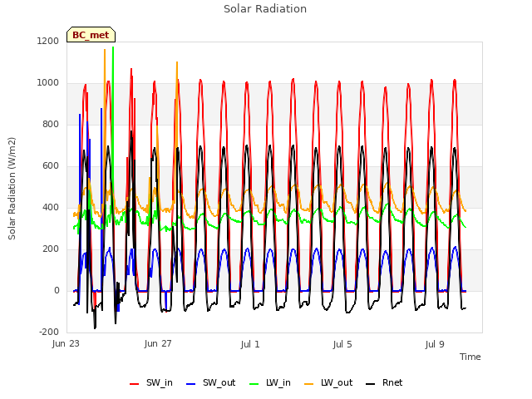
Task: Toggle the SW_out legend entry
Action: [210, 382]
